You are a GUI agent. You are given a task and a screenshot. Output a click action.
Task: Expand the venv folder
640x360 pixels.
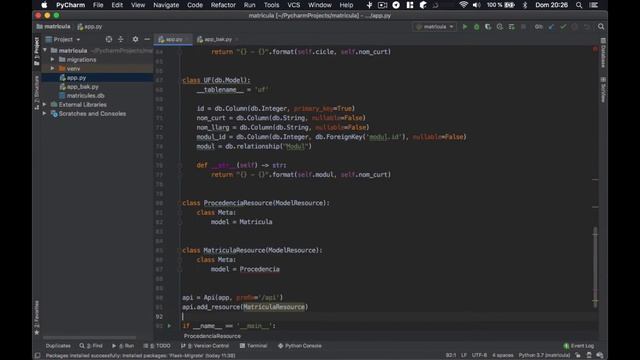coord(53,69)
